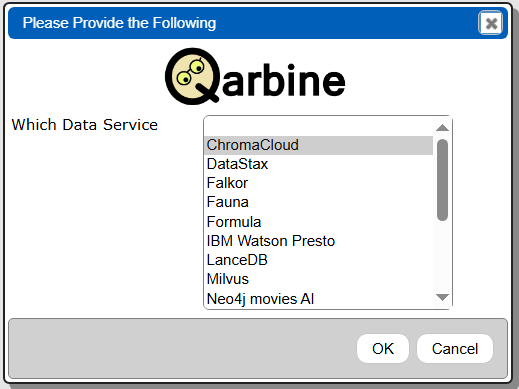Choose Neo4j movies AI entry
Screen dimensions: 519x389
(x=318, y=299)
